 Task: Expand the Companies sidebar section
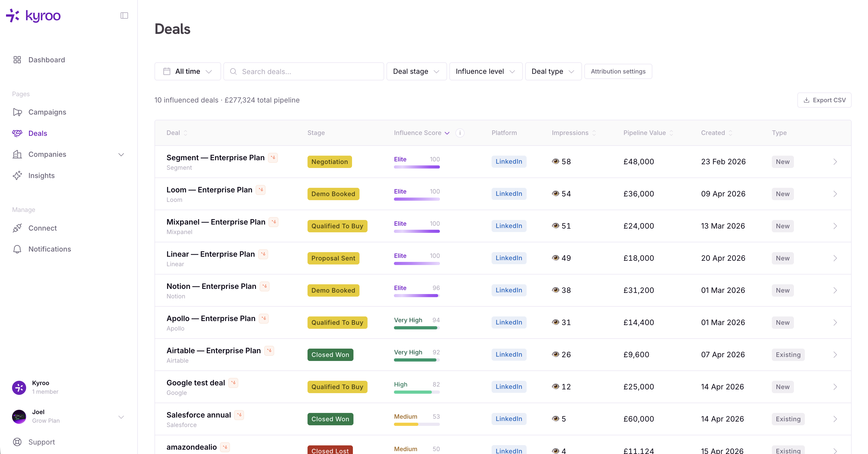[x=121, y=154]
